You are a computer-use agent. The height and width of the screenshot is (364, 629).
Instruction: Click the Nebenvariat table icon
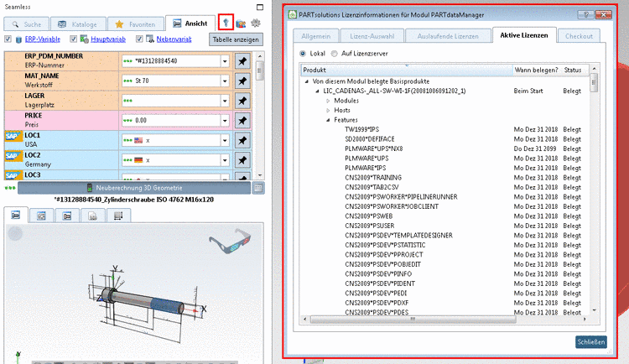(150, 39)
